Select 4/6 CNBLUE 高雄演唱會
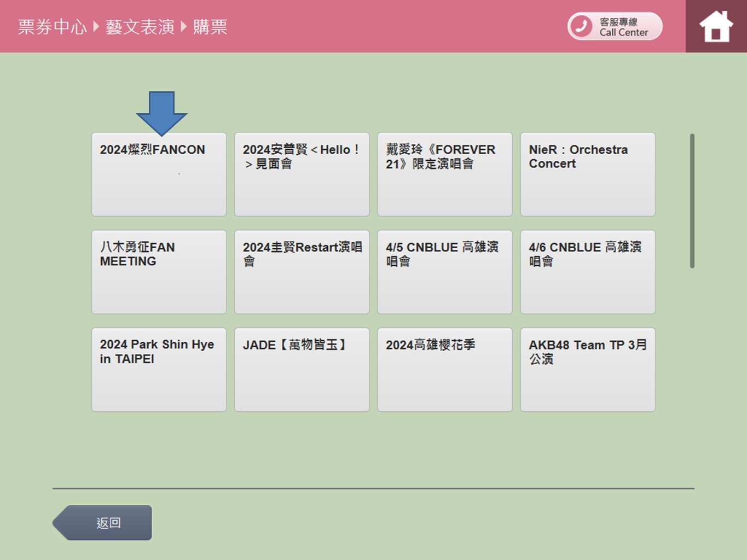747x560 pixels. pos(587,272)
